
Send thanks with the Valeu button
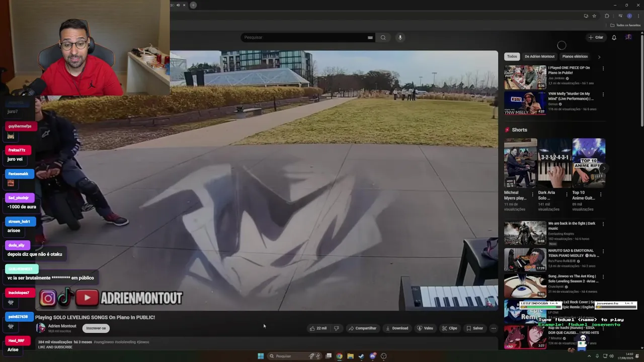click(x=425, y=328)
